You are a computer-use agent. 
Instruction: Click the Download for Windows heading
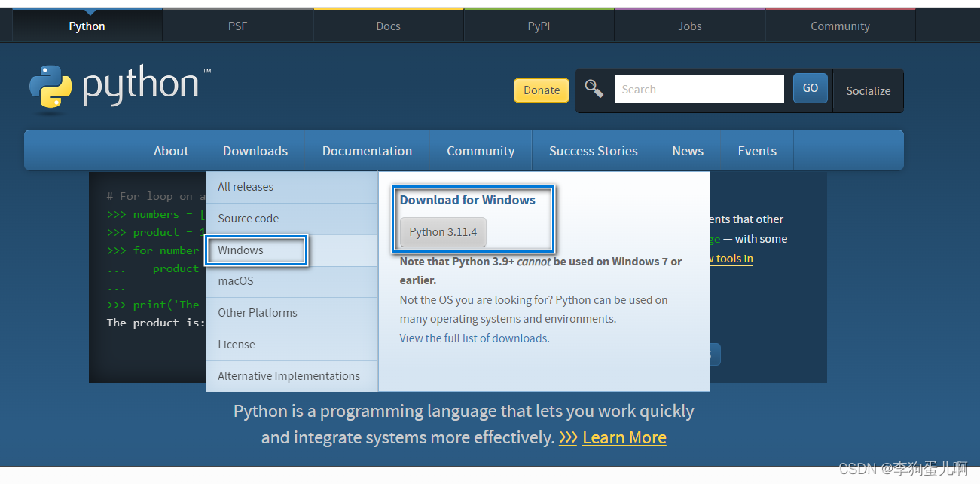click(467, 200)
